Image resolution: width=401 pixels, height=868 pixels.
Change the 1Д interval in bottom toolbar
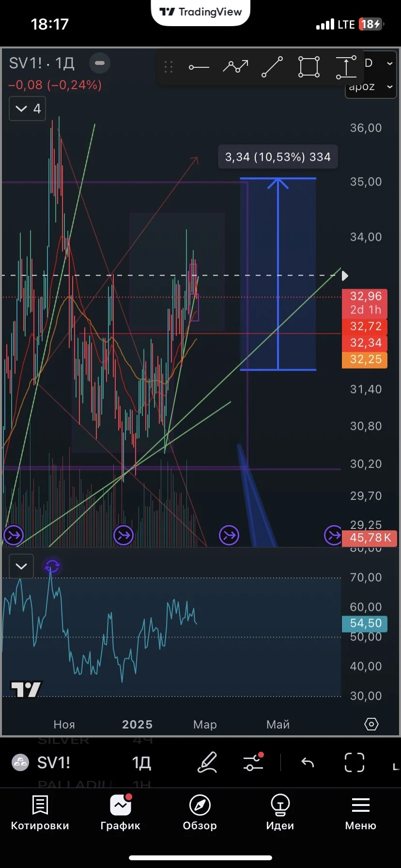point(141,763)
